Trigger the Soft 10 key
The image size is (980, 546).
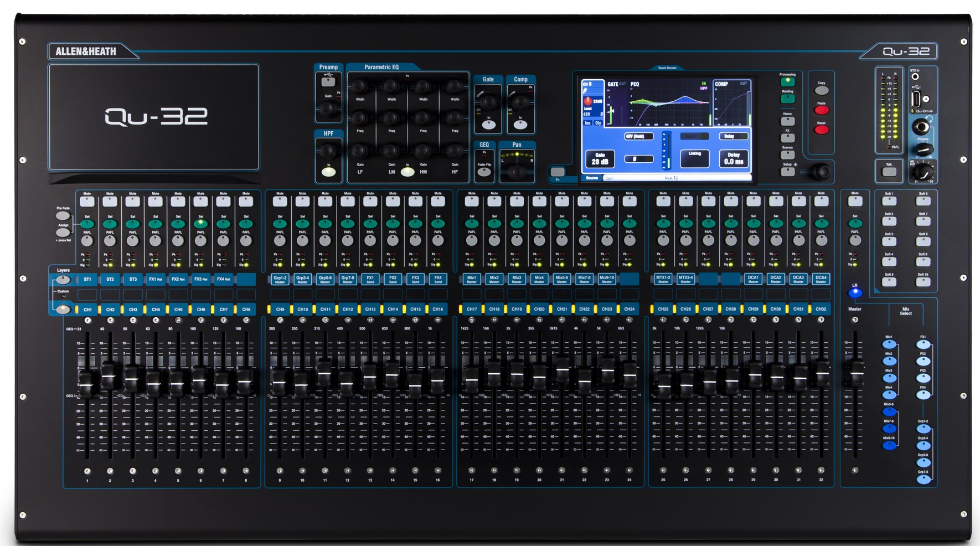[x=923, y=281]
